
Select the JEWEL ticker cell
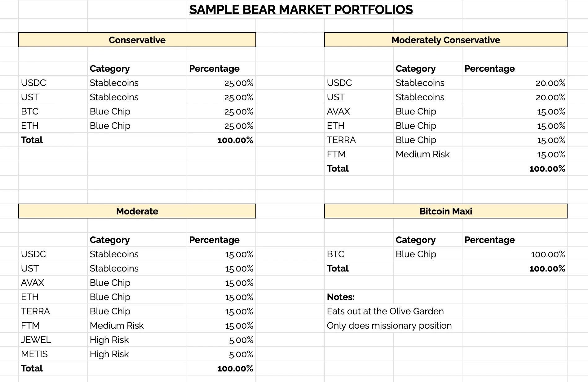[x=36, y=340]
